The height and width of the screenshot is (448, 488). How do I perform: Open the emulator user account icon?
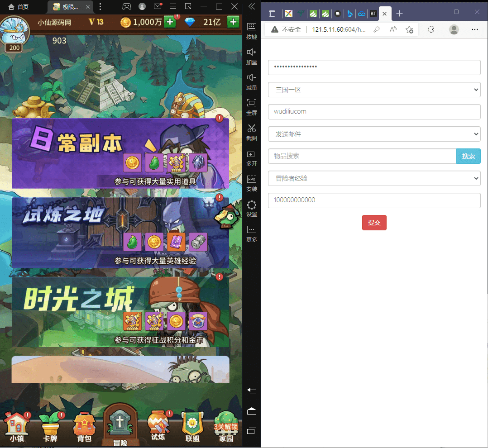(142, 6)
